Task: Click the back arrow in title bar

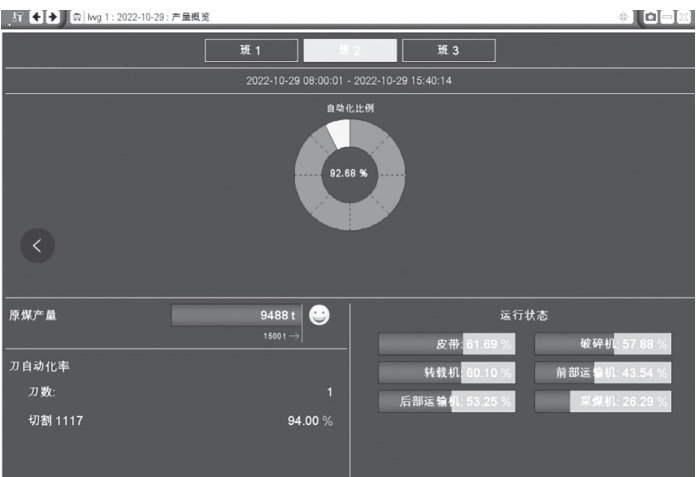Action: pos(38,16)
